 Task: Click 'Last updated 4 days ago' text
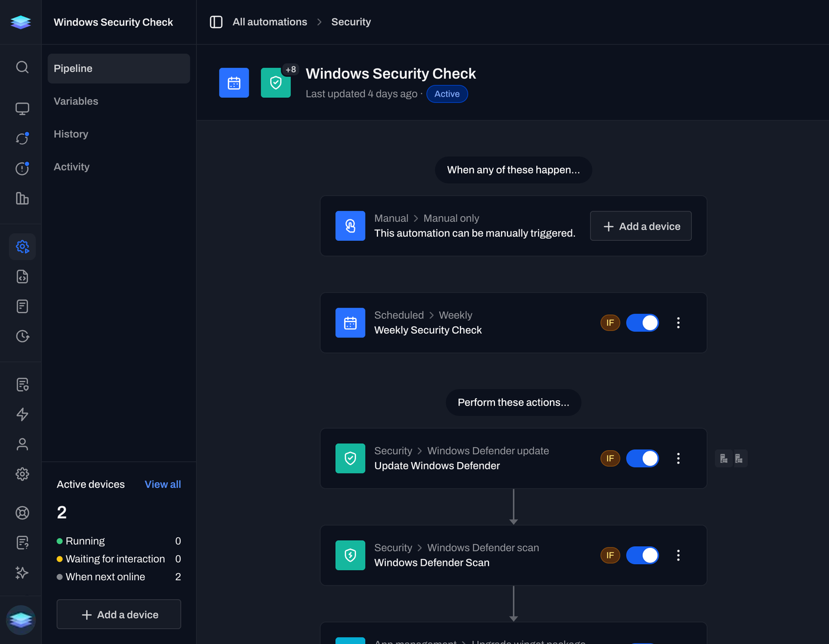tap(361, 94)
